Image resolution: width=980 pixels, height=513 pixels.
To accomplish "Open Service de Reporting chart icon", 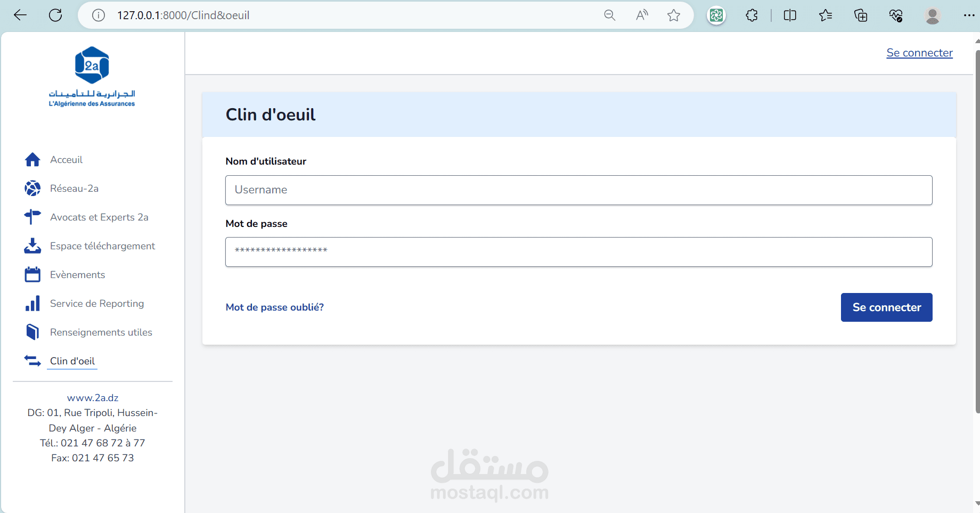I will click(x=32, y=303).
